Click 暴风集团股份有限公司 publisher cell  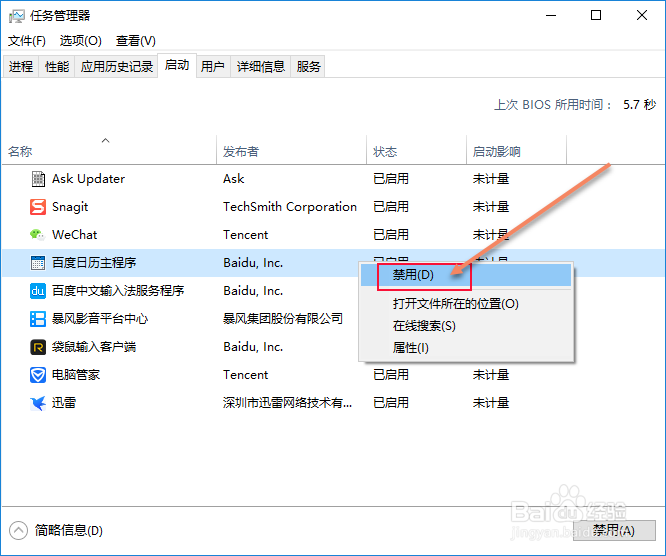coord(283,319)
